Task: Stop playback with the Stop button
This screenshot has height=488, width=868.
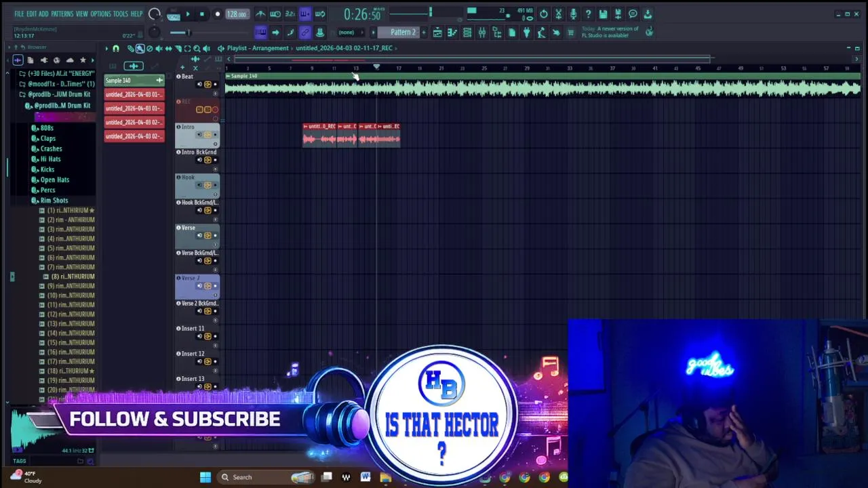Action: 202,14
